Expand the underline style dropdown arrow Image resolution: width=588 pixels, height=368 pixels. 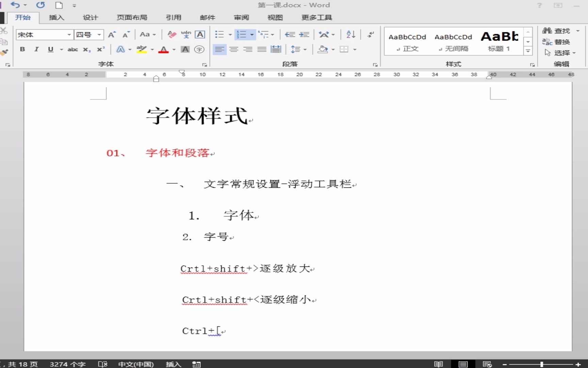click(62, 49)
